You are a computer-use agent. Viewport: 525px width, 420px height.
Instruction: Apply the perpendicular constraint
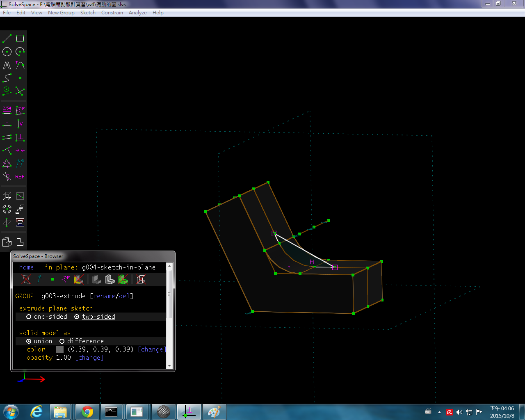click(x=20, y=137)
